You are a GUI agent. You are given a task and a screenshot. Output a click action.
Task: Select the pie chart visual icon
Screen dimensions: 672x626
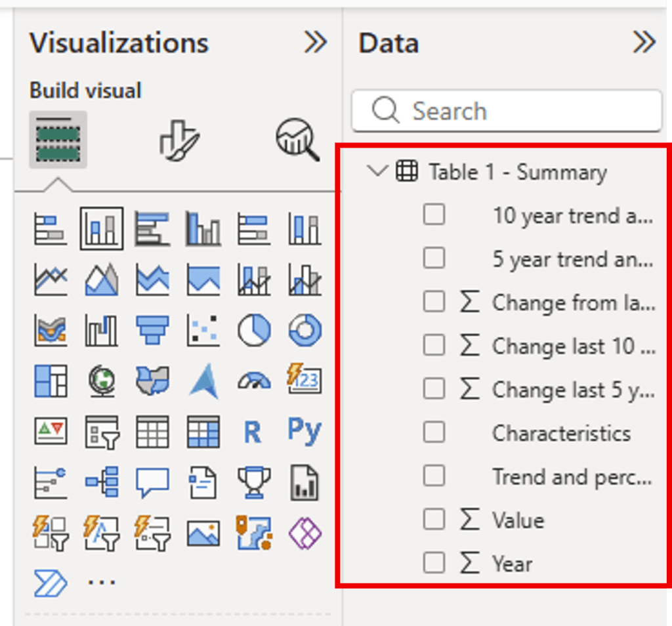click(x=254, y=330)
